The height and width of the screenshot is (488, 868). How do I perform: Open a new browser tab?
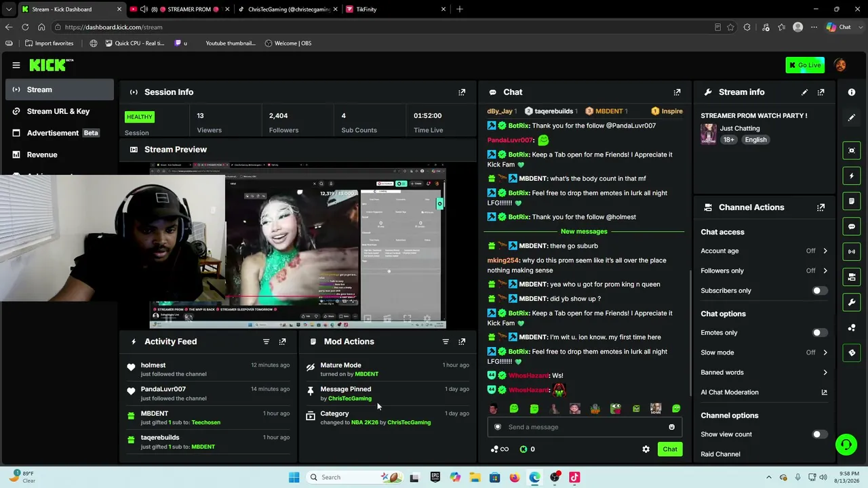[460, 9]
